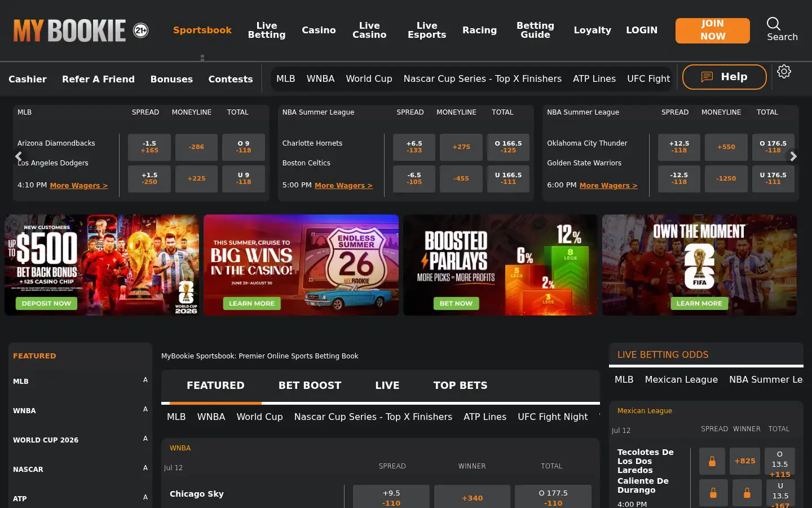Click locked winner odds for Caliente De Durango
This screenshot has width=812, height=508.
pos(747,493)
